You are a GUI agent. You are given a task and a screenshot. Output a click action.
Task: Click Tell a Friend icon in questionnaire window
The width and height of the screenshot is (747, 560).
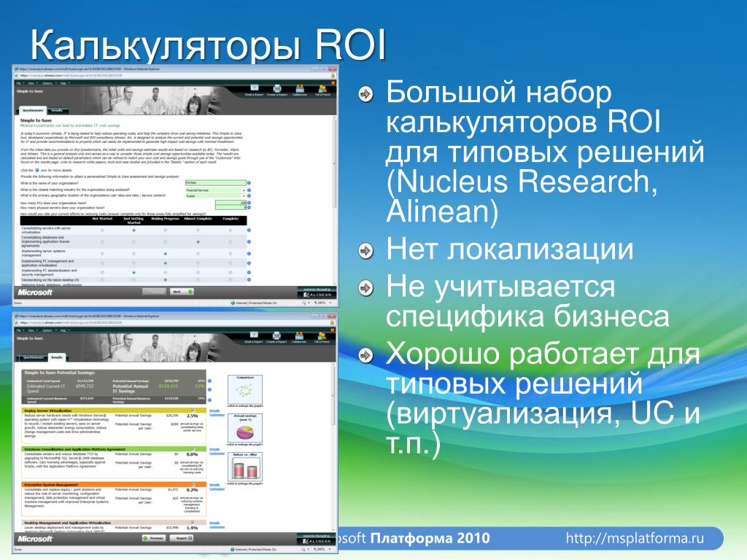tap(322, 88)
